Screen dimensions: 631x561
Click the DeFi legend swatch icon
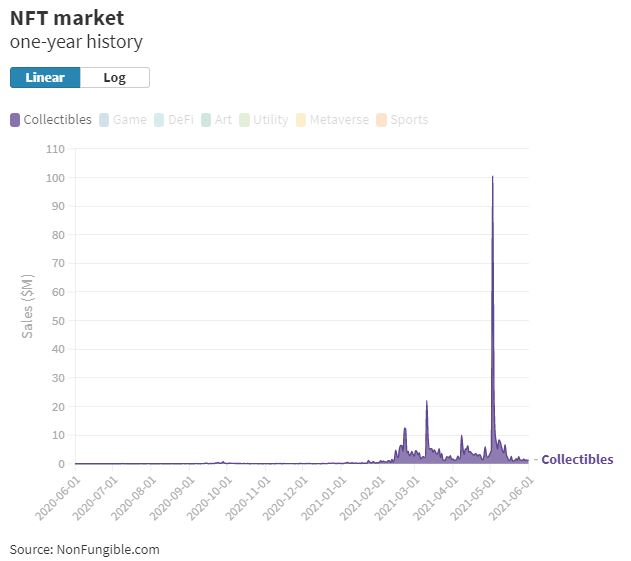(159, 120)
